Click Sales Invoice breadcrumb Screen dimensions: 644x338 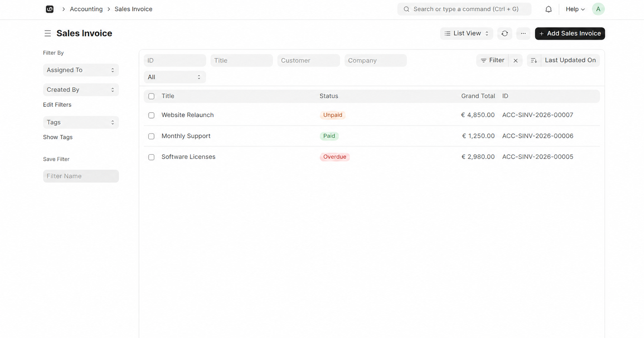[134, 9]
